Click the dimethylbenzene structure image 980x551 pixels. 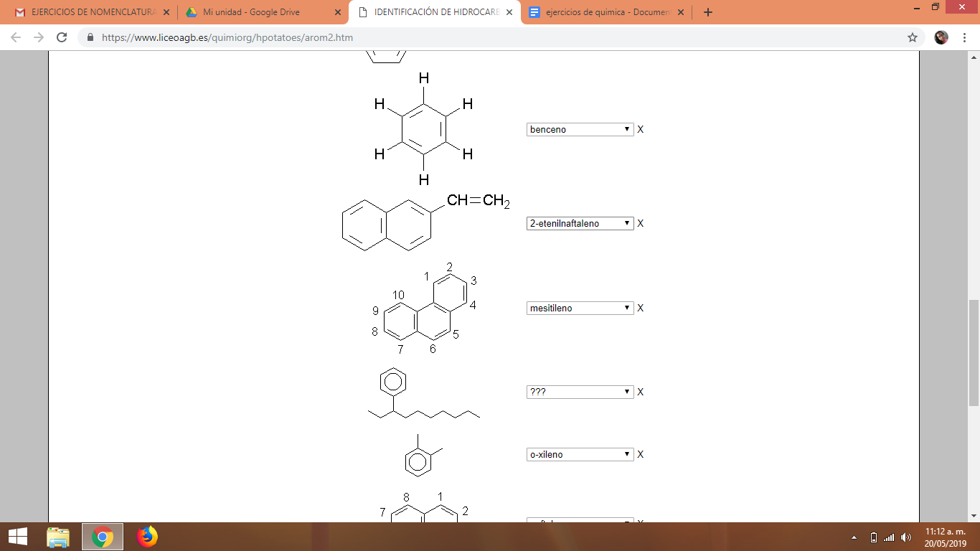pos(423,455)
